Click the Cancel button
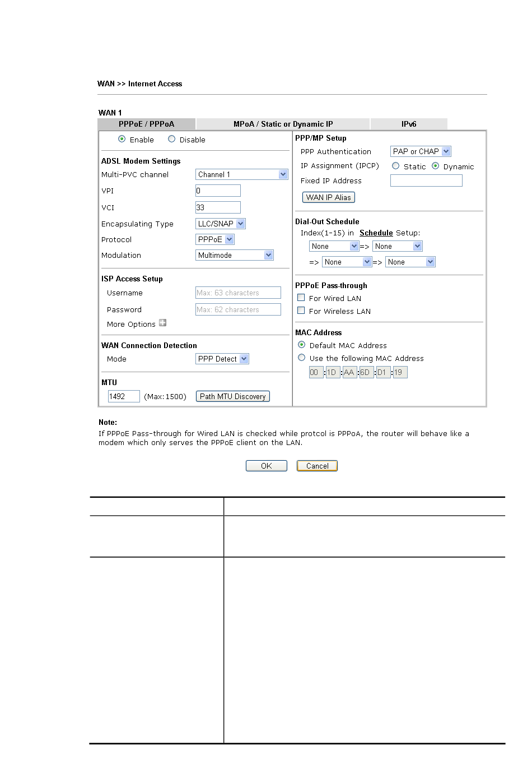 [317, 466]
